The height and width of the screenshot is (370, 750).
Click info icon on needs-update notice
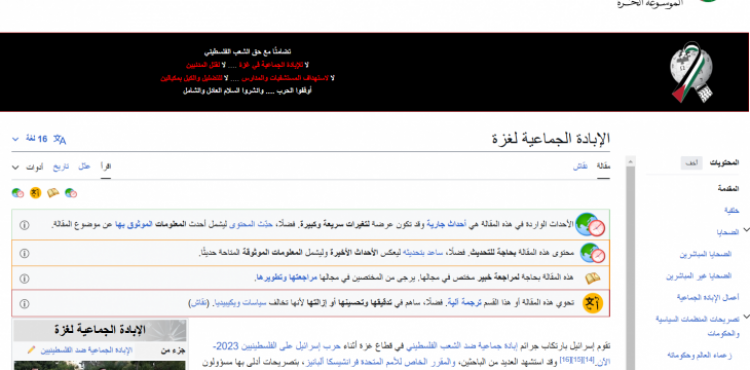[24, 253]
